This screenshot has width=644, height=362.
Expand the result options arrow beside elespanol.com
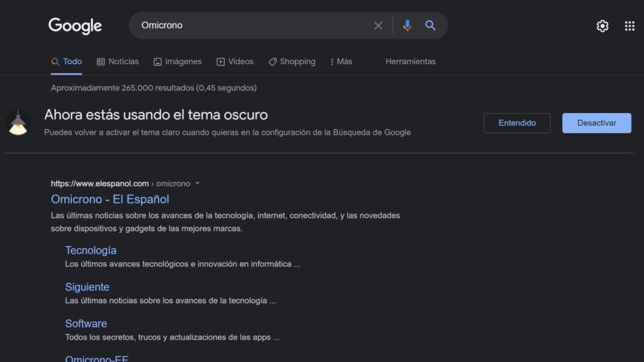197,184
